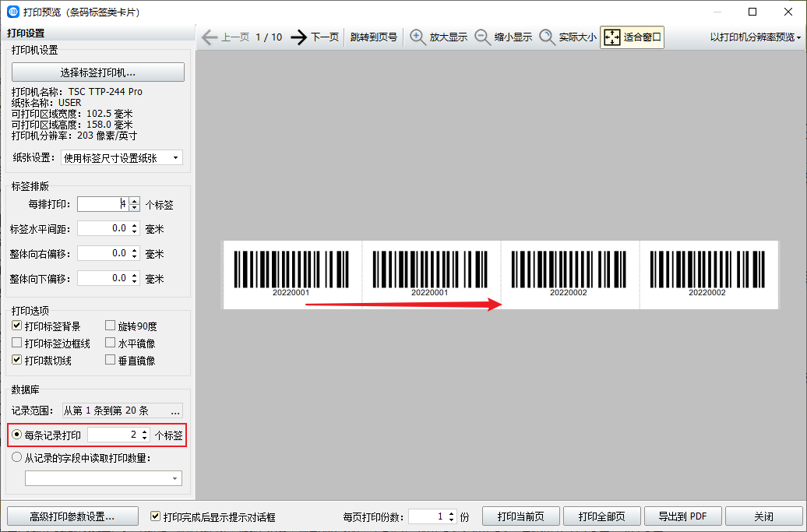Click 选择标签打印机 button

tap(98, 72)
